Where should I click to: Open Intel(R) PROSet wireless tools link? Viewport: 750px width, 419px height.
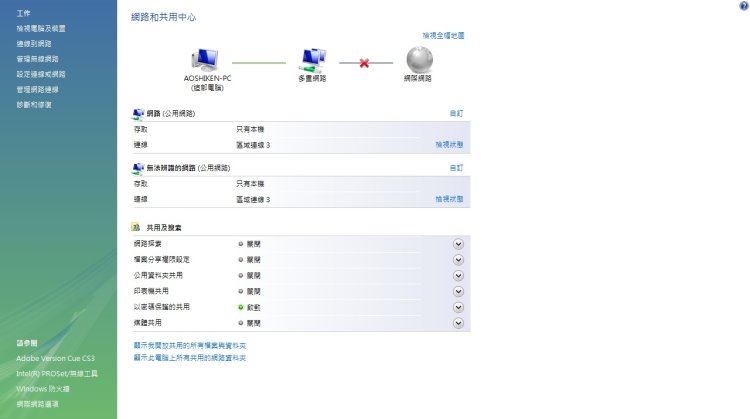[57, 374]
